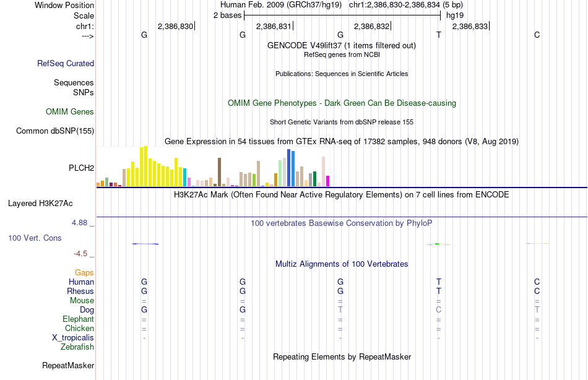Click the 2,386,833 coordinate marker

pyautogui.click(x=470, y=26)
